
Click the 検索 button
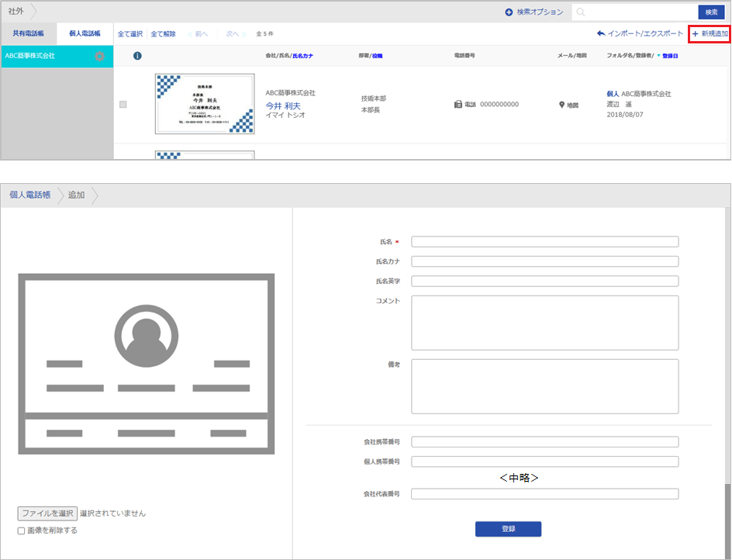[x=712, y=12]
